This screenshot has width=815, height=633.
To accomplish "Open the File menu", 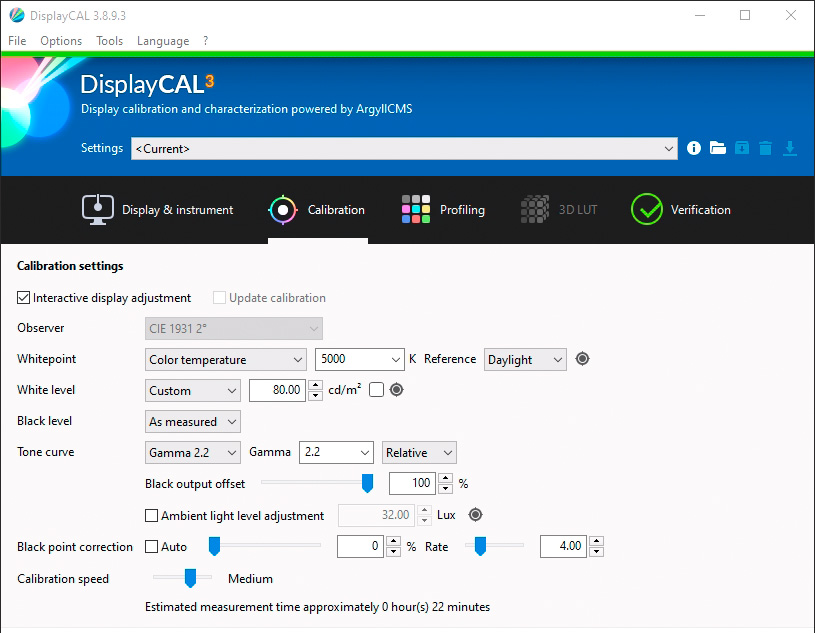I will coord(17,41).
